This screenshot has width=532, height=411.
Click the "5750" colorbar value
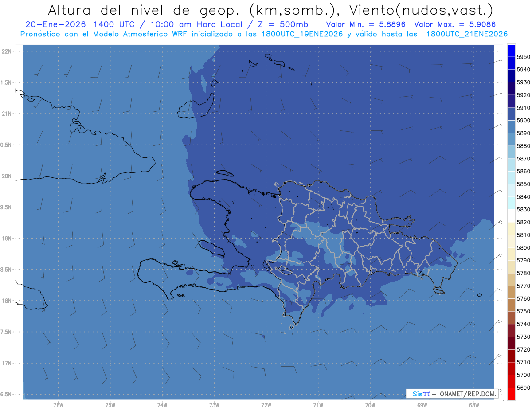click(x=523, y=311)
